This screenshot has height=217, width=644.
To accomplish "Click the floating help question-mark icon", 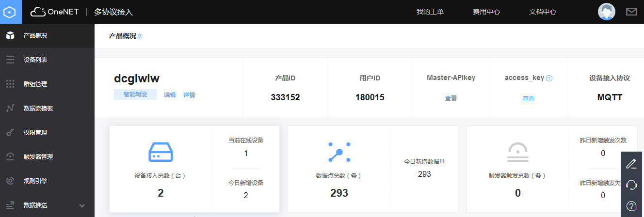I will (x=631, y=206).
